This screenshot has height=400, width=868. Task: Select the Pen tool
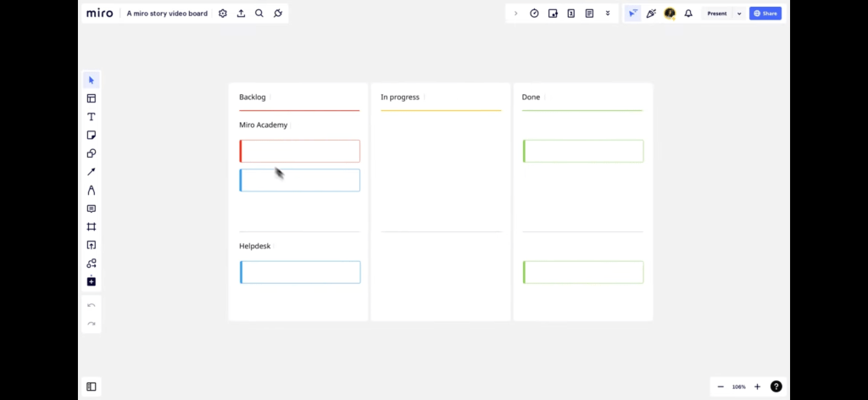click(92, 191)
